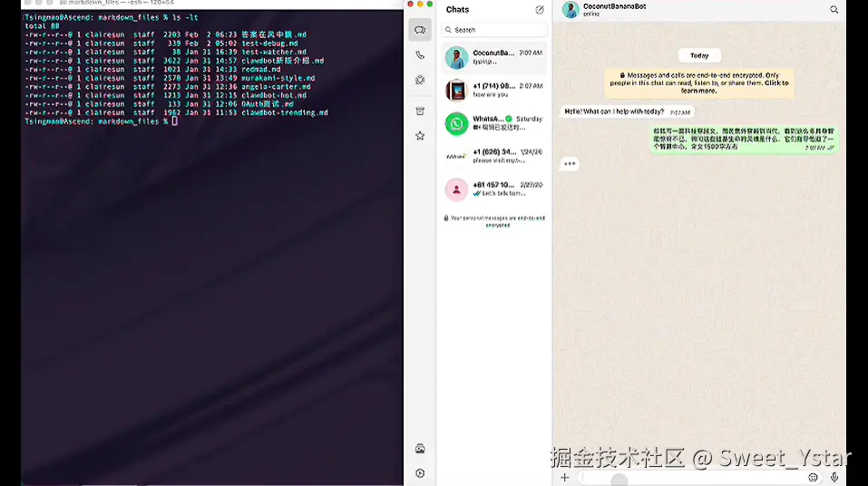Viewport: 868px width, 486px height.
Task: Click the 'Hello! What can I help with today?' message
Action: pos(627,112)
